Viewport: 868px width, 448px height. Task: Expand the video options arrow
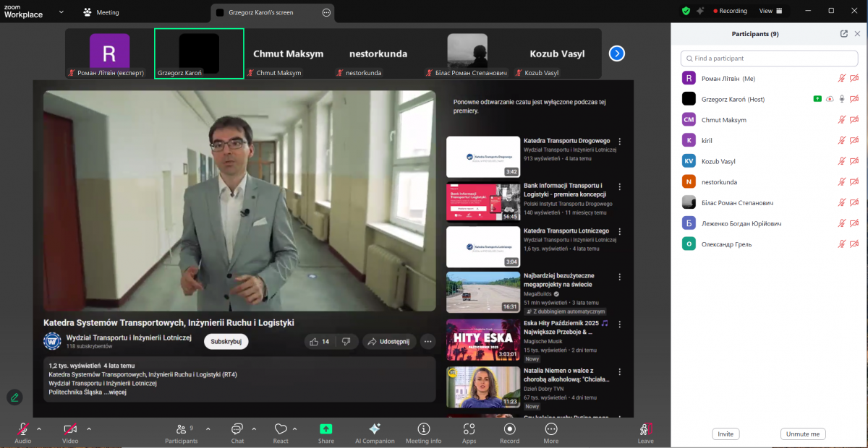pos(89,428)
